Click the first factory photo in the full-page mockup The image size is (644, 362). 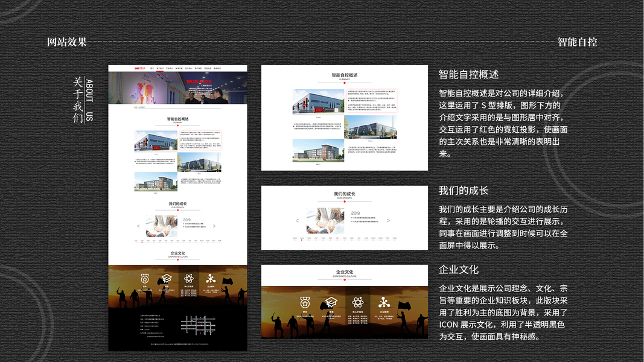tap(156, 141)
